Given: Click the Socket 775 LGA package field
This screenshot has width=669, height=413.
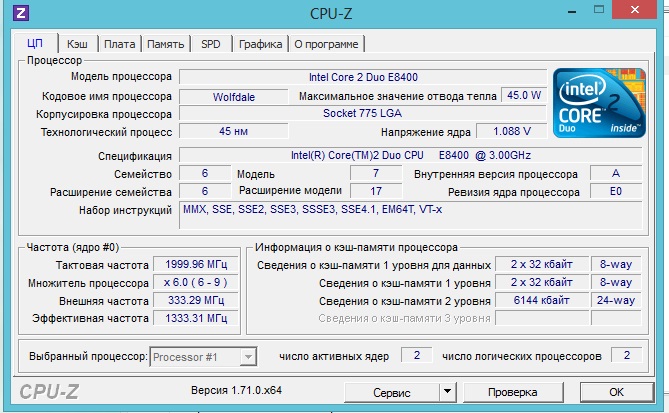Looking at the screenshot, I should (363, 113).
